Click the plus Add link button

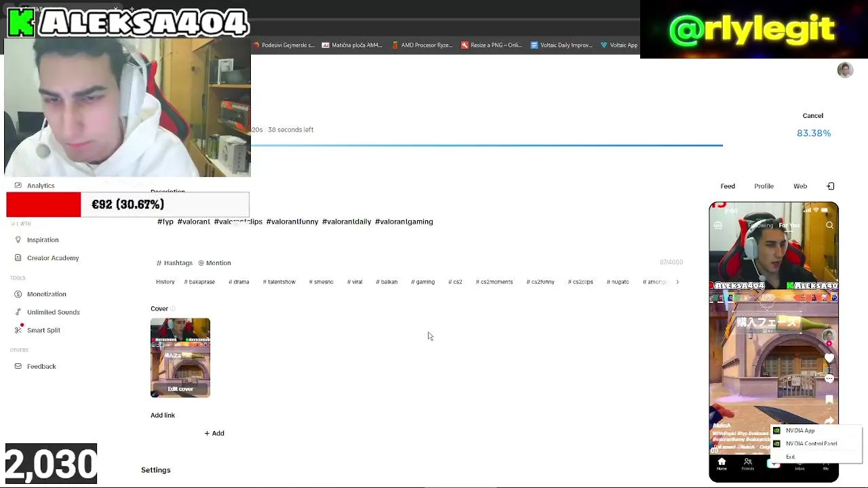point(214,434)
